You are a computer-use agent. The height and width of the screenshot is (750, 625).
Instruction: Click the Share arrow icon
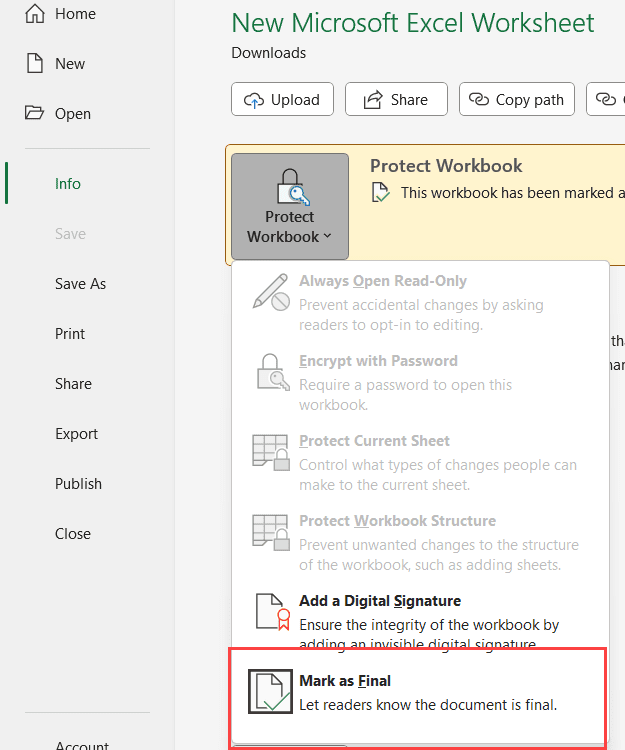pos(373,99)
